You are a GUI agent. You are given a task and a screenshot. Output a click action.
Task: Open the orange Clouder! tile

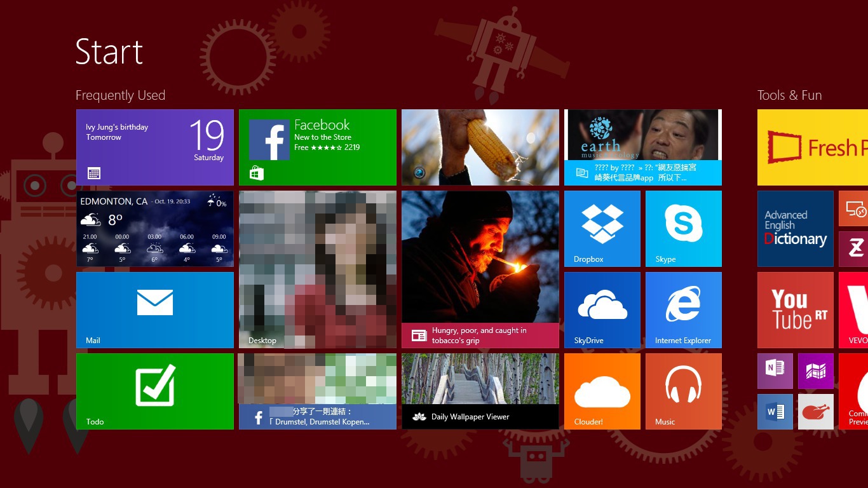(602, 391)
